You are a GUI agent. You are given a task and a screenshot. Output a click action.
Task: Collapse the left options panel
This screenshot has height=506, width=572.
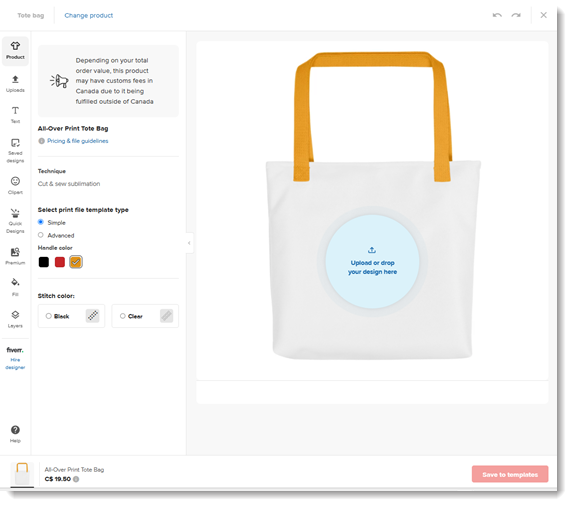tap(189, 243)
